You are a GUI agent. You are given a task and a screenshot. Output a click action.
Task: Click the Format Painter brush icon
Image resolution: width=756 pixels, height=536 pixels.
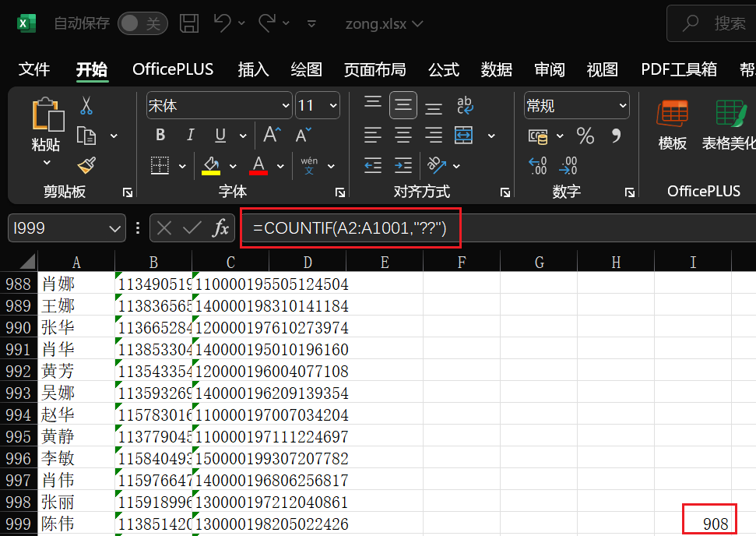pos(86,166)
